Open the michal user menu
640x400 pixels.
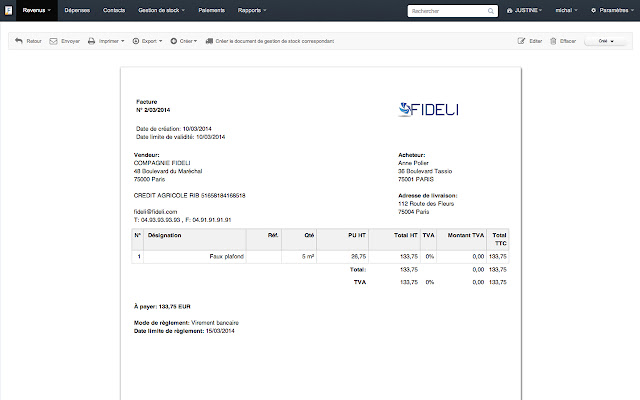coord(567,10)
